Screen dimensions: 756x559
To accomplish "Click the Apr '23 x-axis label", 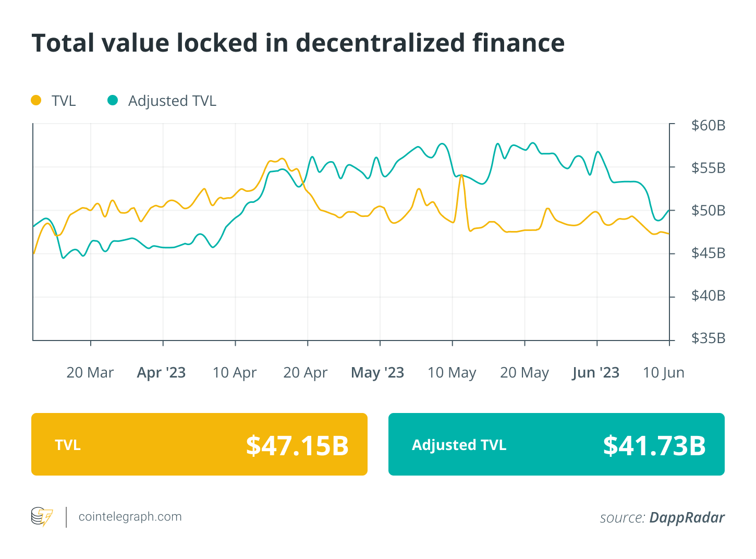I will (x=161, y=373).
